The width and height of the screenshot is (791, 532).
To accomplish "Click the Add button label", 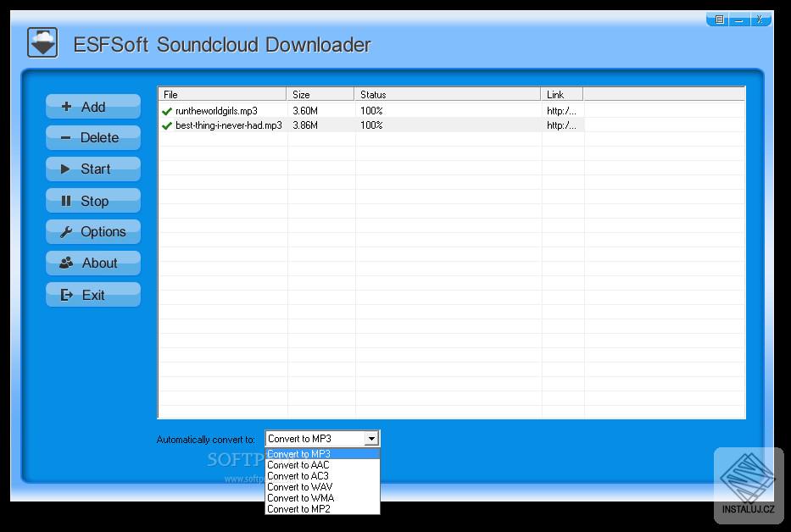I will pos(93,107).
